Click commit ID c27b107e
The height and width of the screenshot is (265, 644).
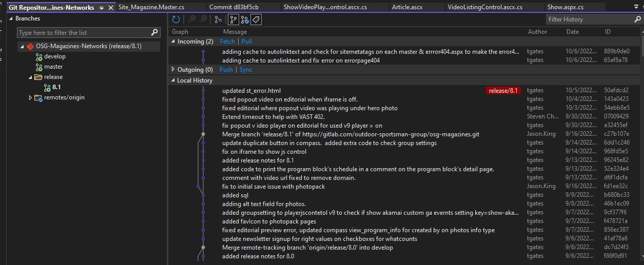616,134
